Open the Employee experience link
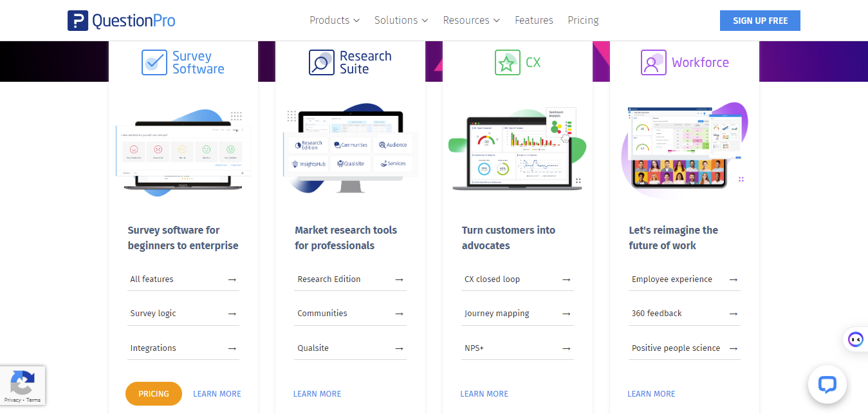Screen dimensions: 868x414 (672, 279)
